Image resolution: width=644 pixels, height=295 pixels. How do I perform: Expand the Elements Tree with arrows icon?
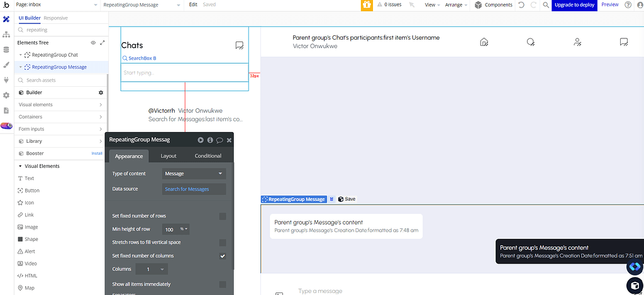[x=103, y=43]
